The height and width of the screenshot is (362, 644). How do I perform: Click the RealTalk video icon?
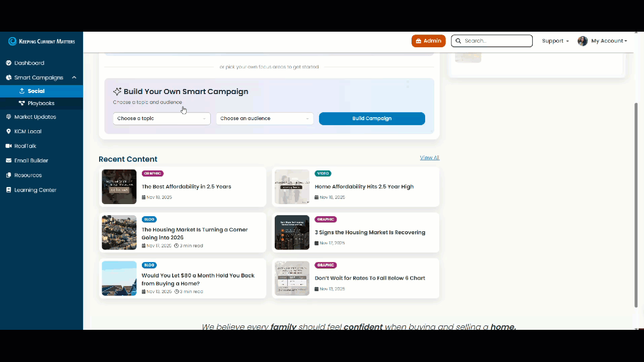pyautogui.click(x=9, y=146)
